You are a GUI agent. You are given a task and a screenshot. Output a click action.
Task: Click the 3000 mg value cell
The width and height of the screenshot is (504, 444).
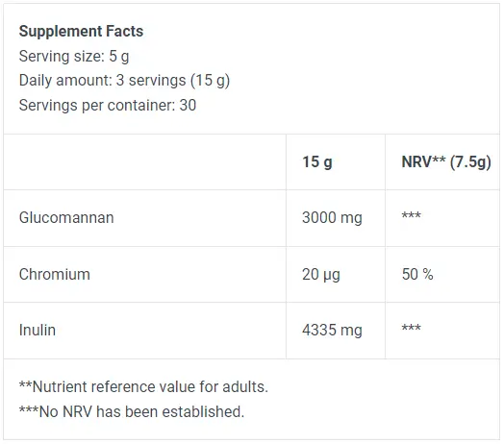click(332, 218)
